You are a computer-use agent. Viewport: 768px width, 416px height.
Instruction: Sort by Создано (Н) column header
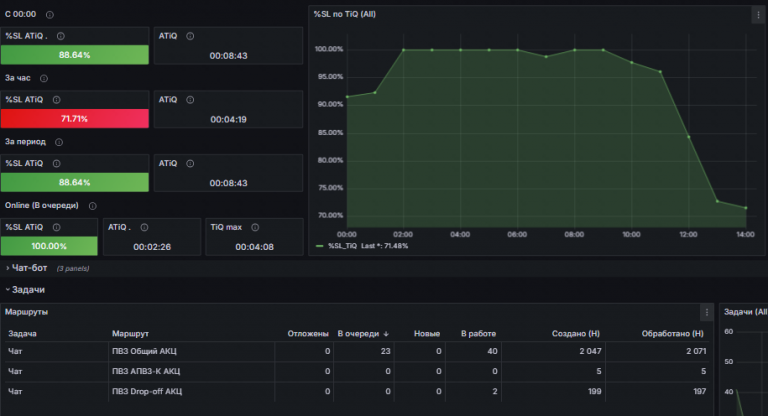[576, 334]
